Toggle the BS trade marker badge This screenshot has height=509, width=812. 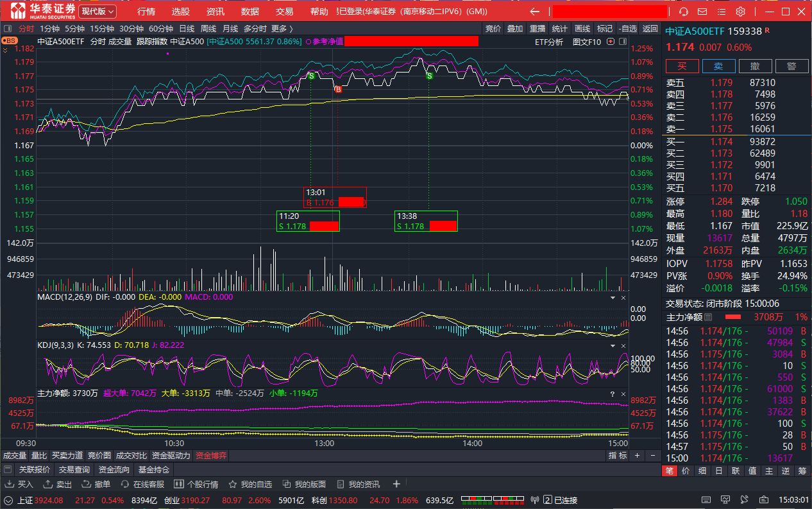click(9, 40)
